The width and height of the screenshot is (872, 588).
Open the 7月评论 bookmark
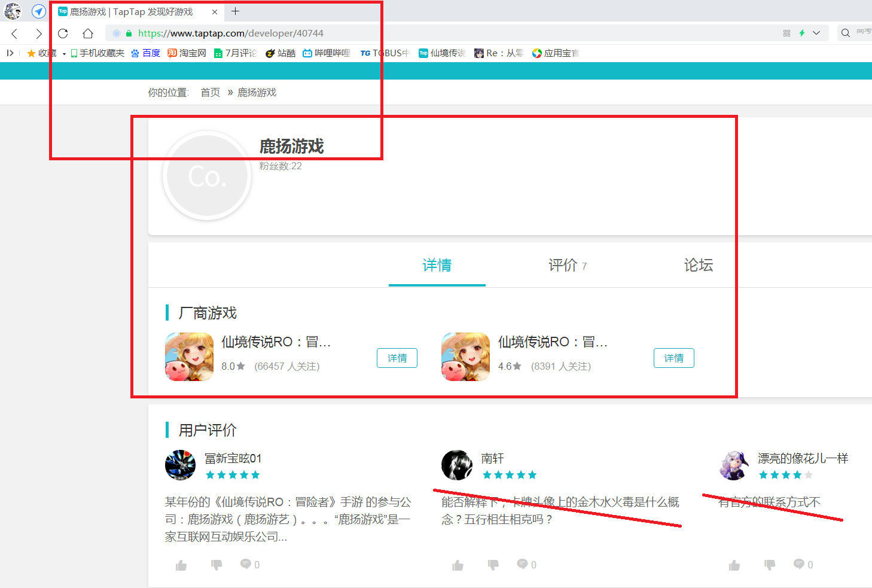pos(235,53)
